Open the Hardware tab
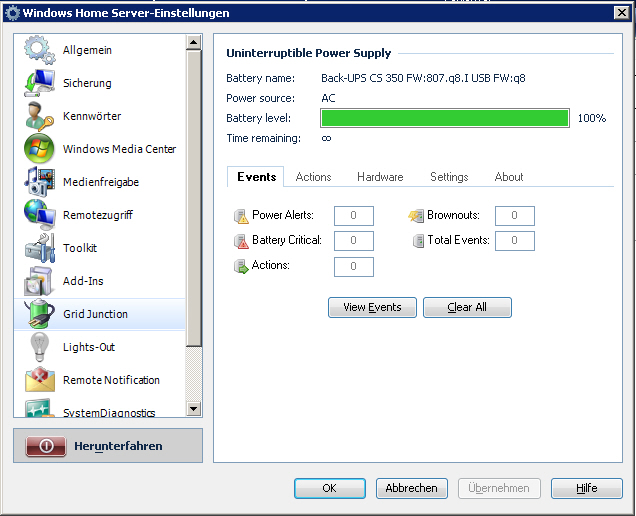This screenshot has width=636, height=516. 380,177
